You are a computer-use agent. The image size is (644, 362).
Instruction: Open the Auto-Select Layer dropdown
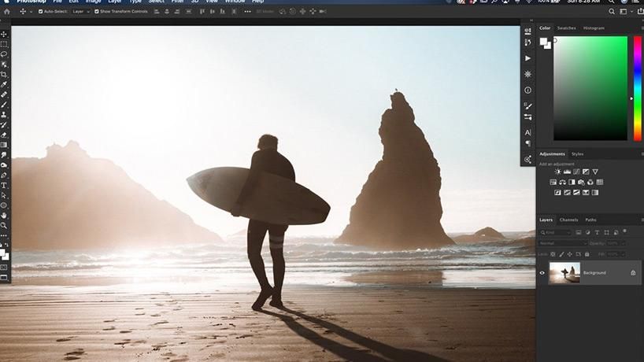coord(81,12)
